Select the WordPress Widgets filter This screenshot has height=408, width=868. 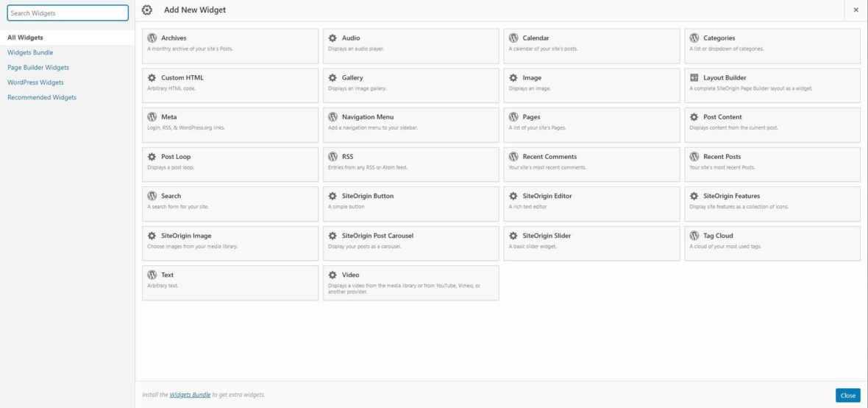tap(35, 82)
